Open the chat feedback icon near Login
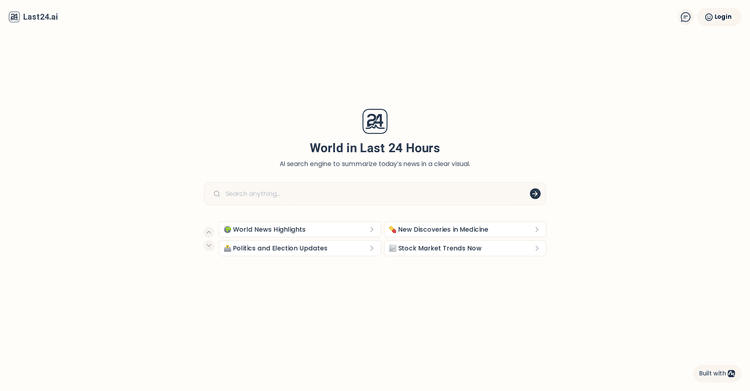The image size is (750, 391). (x=685, y=17)
